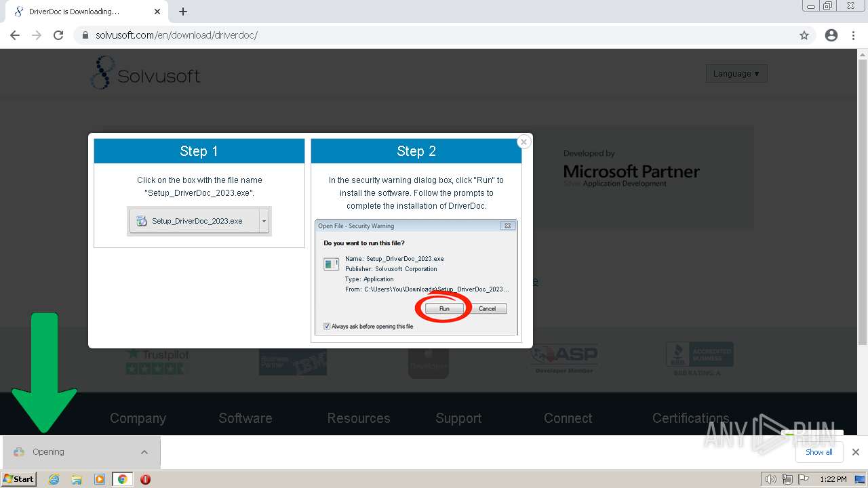Toggle Always ask before opening this file
The width and height of the screenshot is (868, 488).
click(328, 326)
